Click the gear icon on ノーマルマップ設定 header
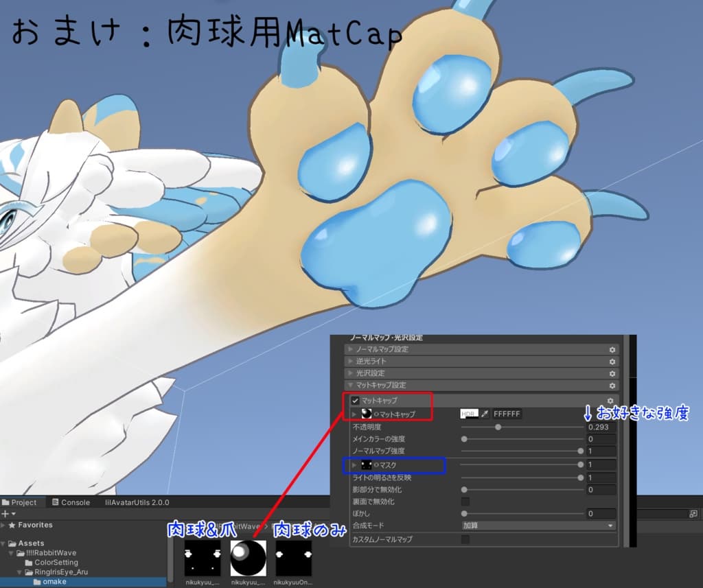The height and width of the screenshot is (588, 703). click(612, 350)
